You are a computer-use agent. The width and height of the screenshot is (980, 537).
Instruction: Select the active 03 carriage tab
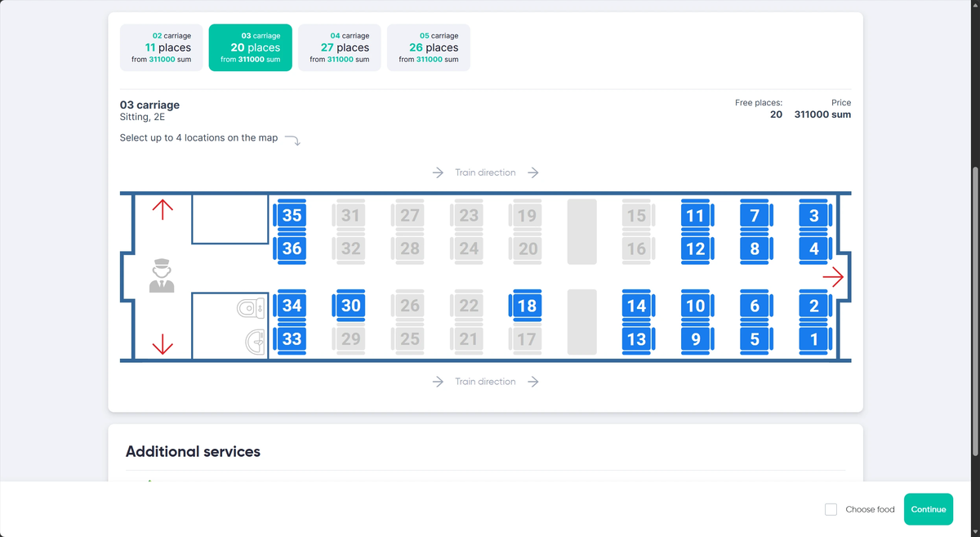tap(251, 47)
